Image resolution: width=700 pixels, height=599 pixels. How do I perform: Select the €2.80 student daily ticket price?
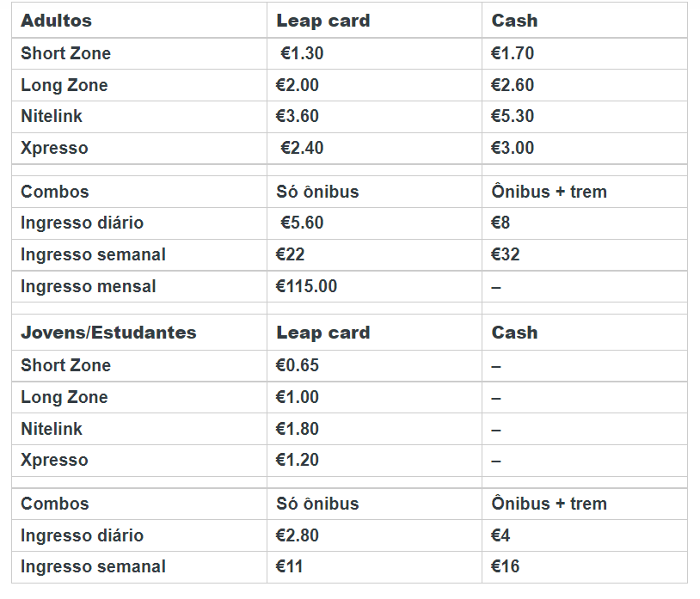tap(298, 535)
